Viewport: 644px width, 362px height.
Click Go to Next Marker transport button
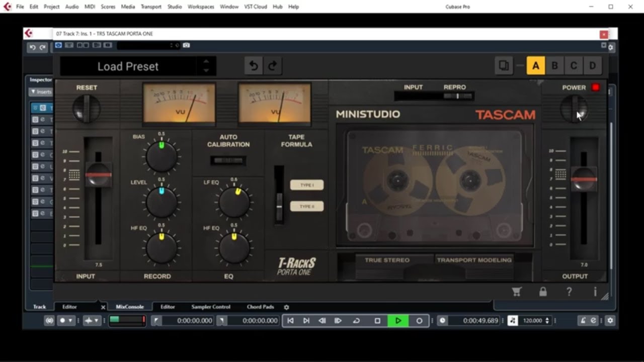(x=306, y=321)
